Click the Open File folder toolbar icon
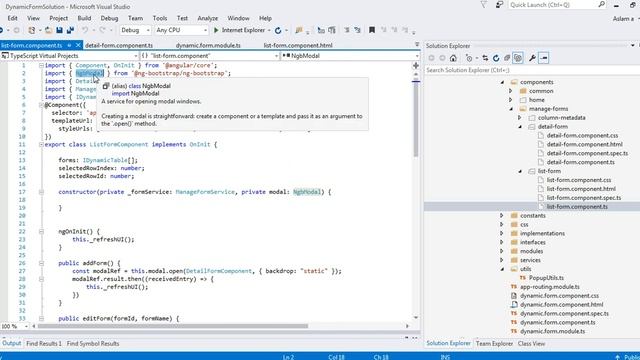This screenshot has width=640, height=360. coord(48,30)
